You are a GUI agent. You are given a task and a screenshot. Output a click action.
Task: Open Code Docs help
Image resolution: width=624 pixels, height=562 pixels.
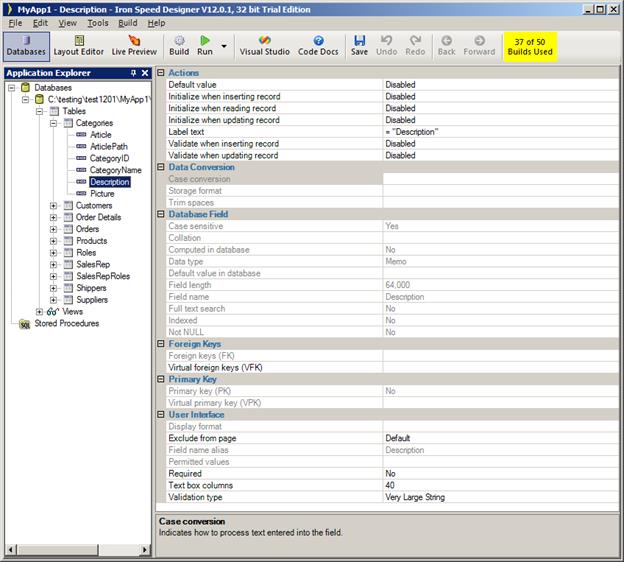point(318,45)
